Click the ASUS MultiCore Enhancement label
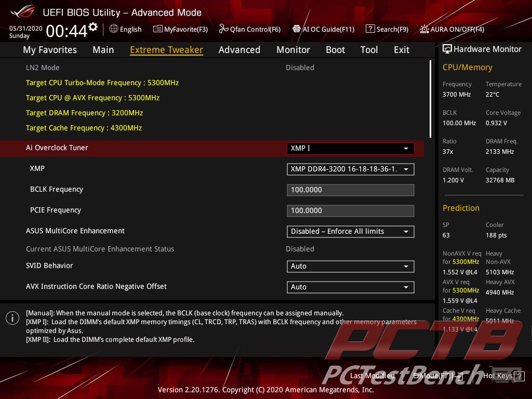 (75, 231)
